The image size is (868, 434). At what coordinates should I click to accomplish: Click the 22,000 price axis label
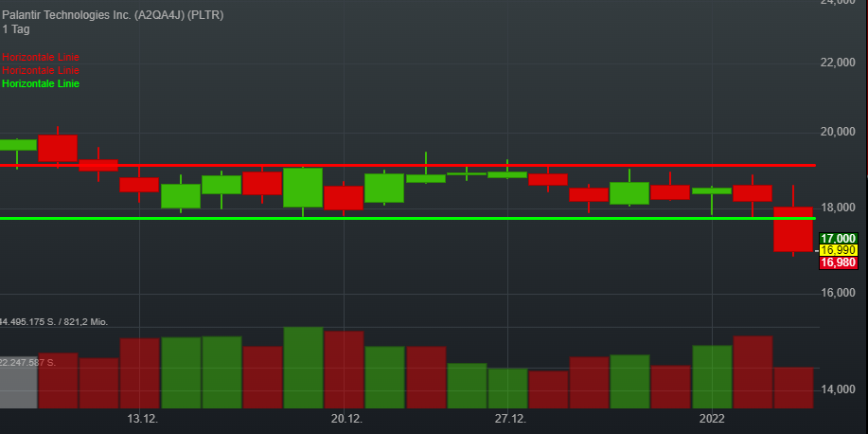[x=837, y=63]
